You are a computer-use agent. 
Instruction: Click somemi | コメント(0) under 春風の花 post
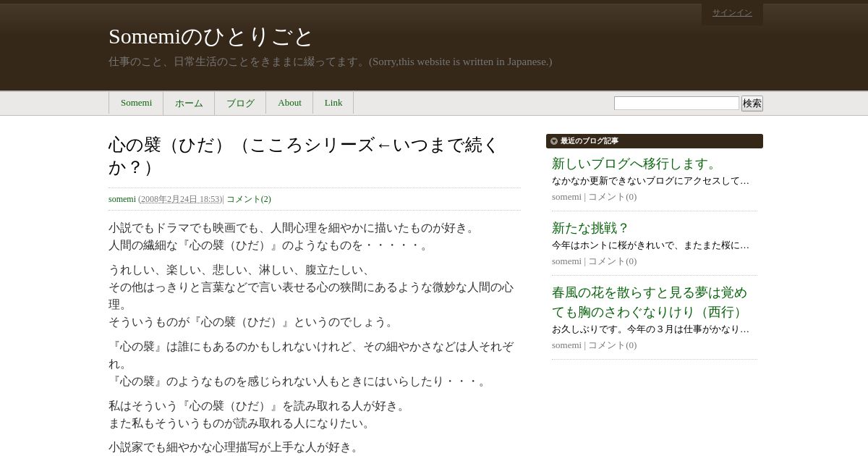click(x=594, y=345)
